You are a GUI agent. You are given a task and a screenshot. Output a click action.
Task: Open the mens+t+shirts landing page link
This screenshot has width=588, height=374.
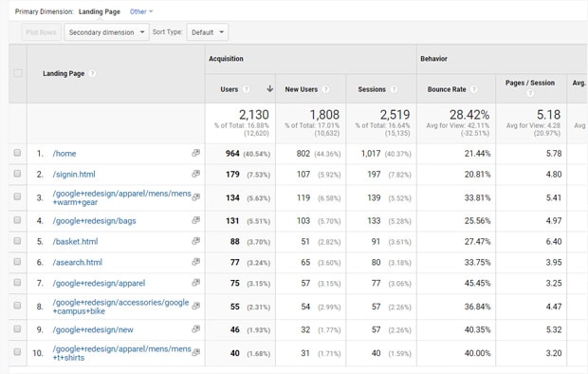tap(122, 353)
